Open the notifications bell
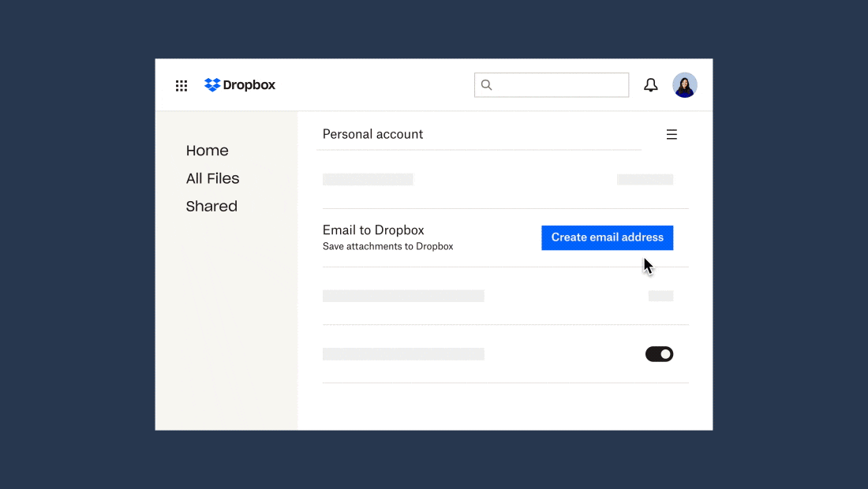868x489 pixels. 651,85
